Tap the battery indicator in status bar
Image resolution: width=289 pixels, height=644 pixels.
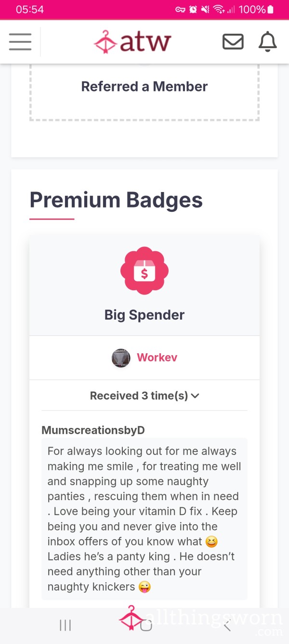[270, 9]
